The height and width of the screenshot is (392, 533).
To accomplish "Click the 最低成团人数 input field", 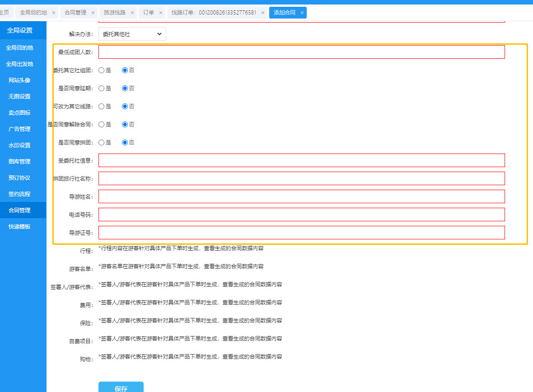I will (x=301, y=52).
